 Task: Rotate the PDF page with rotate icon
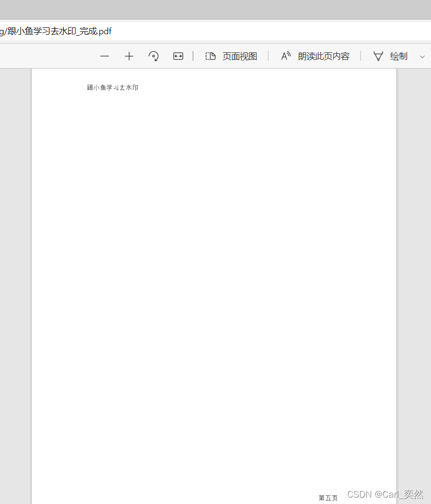(153, 56)
